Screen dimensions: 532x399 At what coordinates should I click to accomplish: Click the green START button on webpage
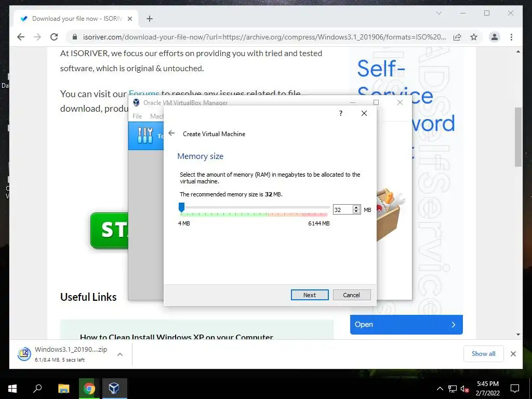point(110,231)
